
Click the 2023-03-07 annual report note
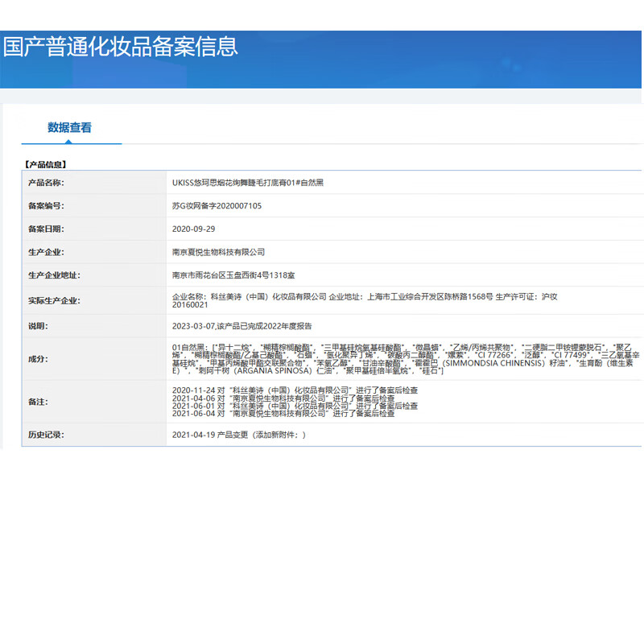pos(242,326)
